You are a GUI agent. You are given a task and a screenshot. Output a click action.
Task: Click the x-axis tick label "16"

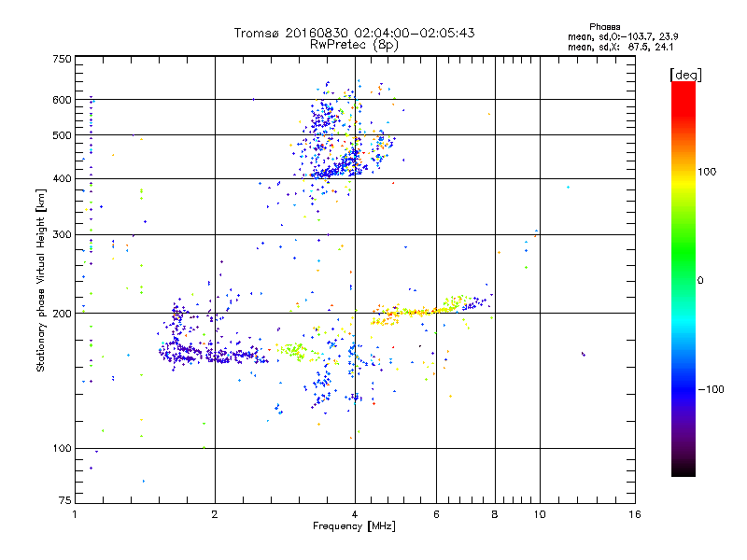[635, 514]
